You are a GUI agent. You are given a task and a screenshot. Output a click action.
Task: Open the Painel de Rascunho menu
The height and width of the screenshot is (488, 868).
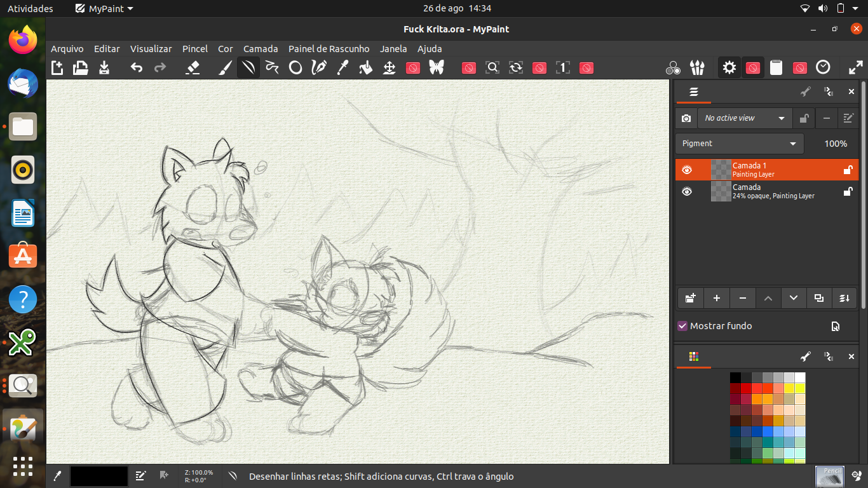[329, 49]
